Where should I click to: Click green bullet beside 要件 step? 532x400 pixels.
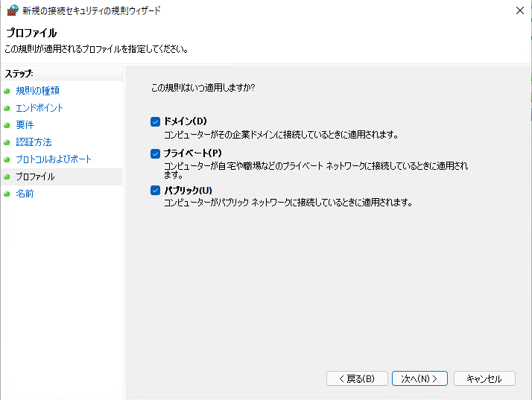click(7, 125)
